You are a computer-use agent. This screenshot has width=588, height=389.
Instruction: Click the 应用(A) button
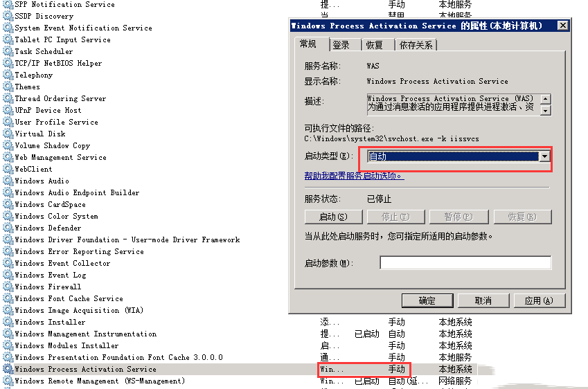pos(540,300)
